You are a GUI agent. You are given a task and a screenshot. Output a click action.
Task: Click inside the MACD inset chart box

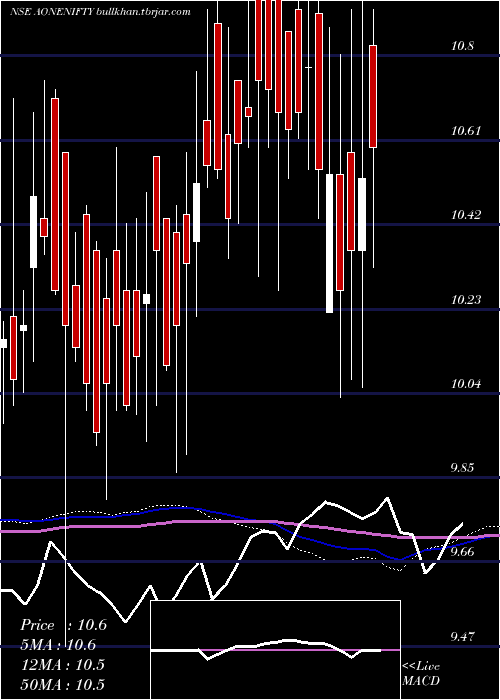(275, 650)
